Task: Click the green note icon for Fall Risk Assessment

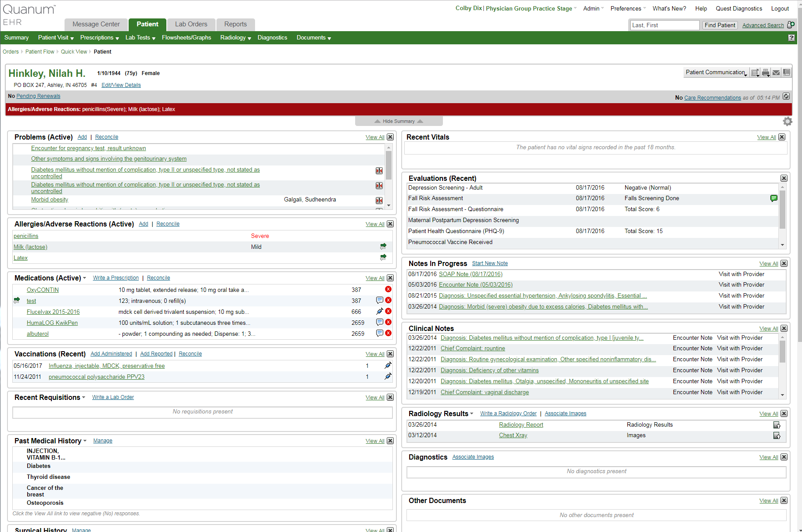Action: click(773, 198)
